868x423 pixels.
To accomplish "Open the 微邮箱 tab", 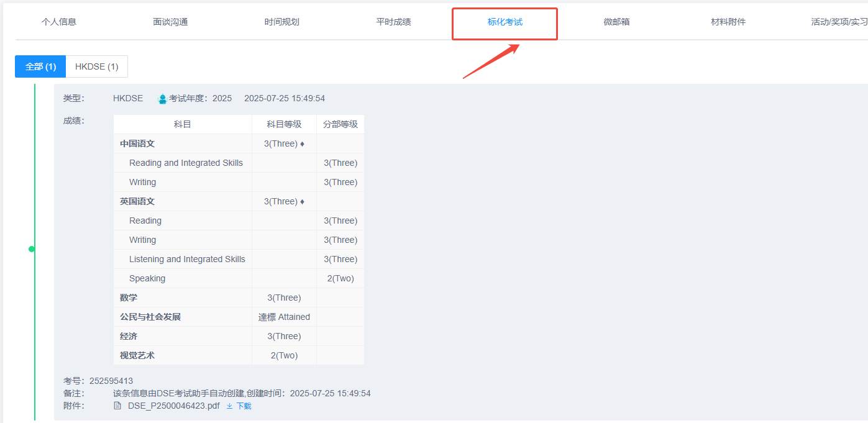I will [x=616, y=22].
